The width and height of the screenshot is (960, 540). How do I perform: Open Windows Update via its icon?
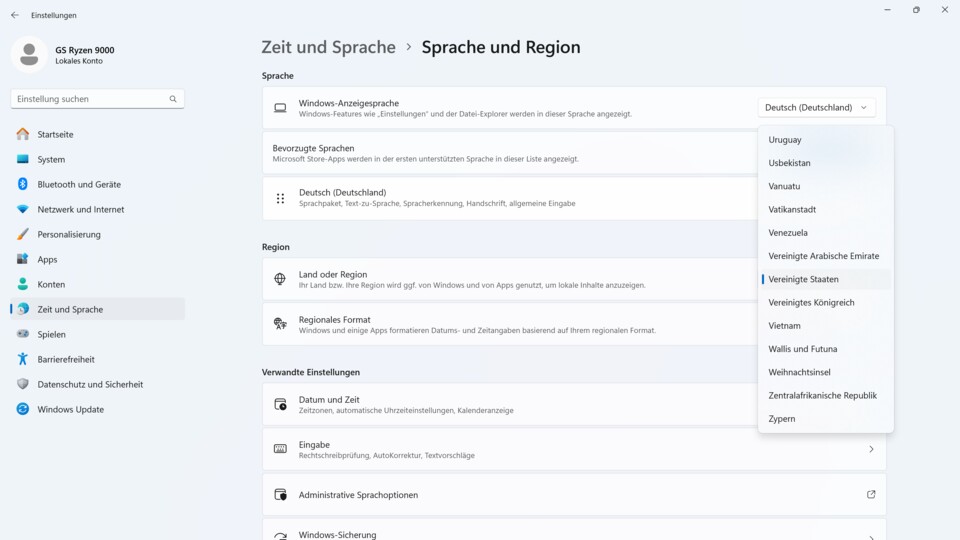[22, 409]
